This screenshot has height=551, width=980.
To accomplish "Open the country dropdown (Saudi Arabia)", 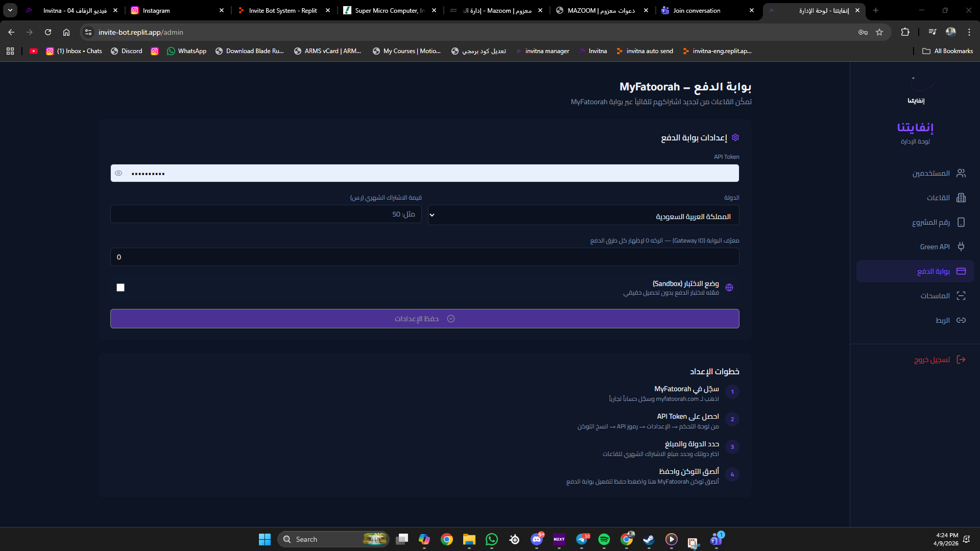I will 583,215.
